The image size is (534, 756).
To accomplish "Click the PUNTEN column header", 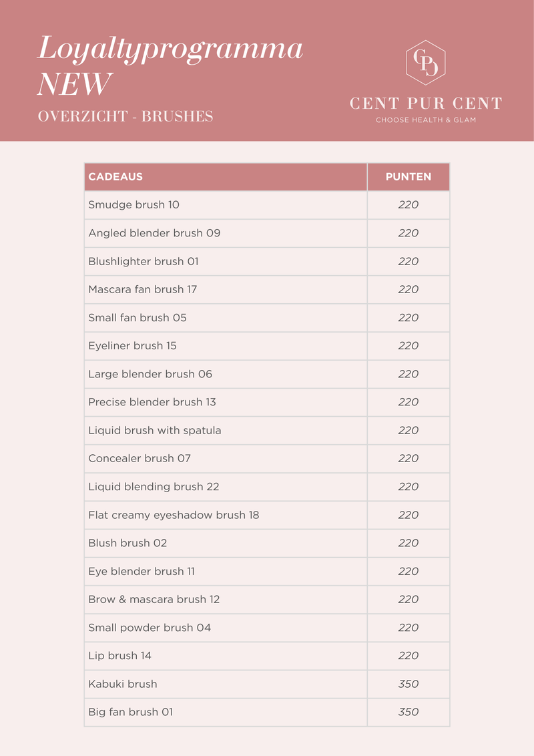I will [x=409, y=177].
